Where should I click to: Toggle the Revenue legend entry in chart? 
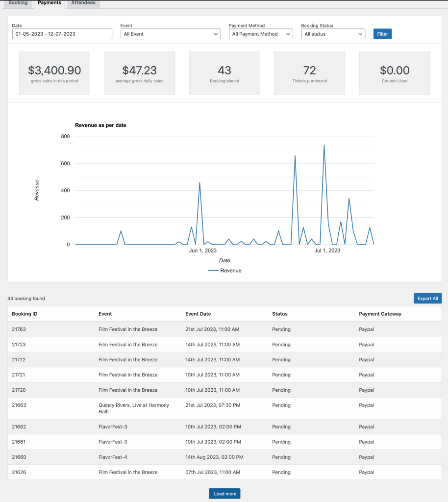224,271
